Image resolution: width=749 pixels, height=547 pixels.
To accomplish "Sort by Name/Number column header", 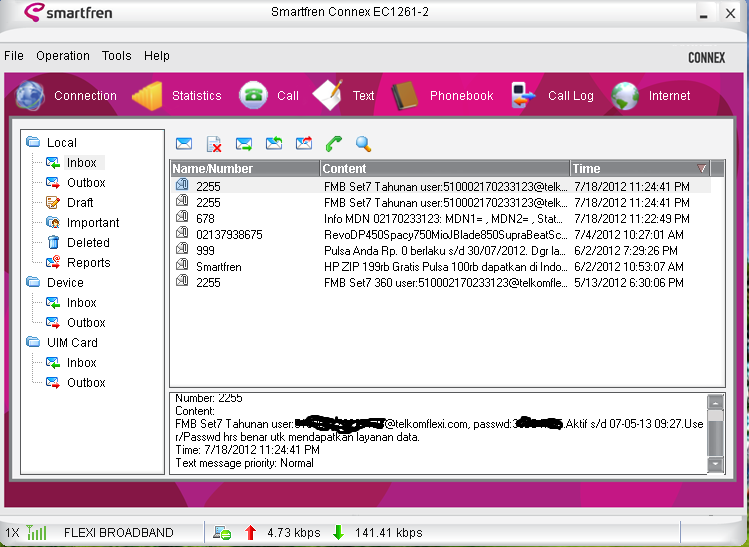I will [x=245, y=169].
